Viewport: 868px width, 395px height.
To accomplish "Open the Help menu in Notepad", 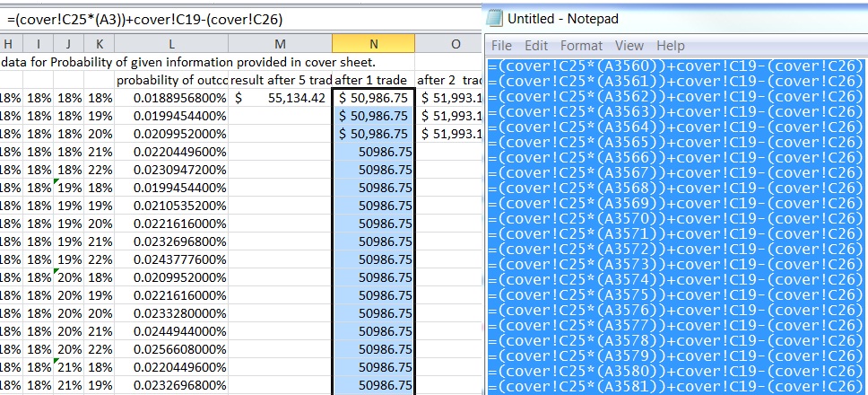I will [671, 46].
